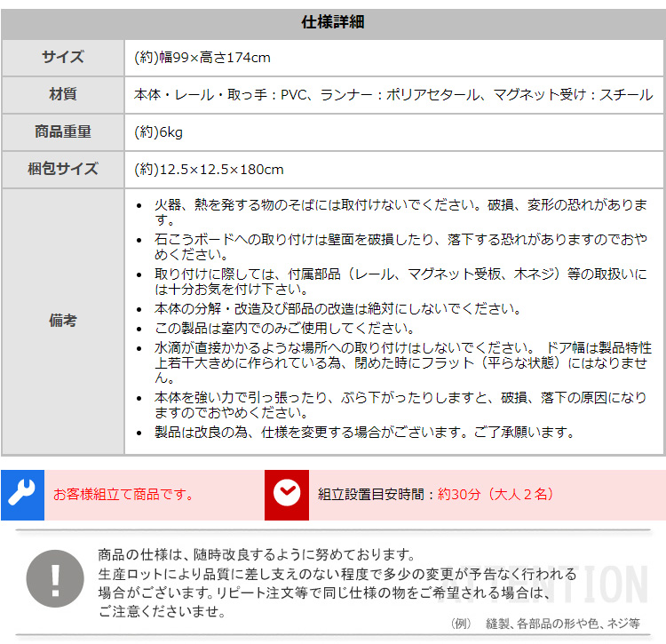Click the 石こうボード warning bullet
The height and width of the screenshot is (644, 666).
(x=400, y=246)
